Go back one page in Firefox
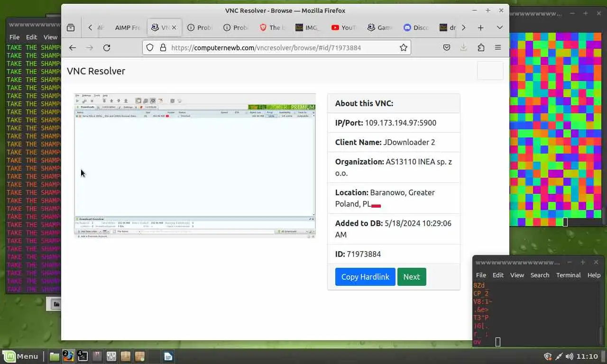This screenshot has height=364, width=607. tap(72, 47)
